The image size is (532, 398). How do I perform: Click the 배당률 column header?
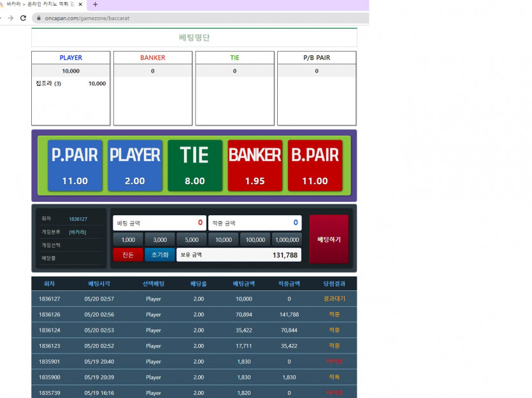(199, 284)
